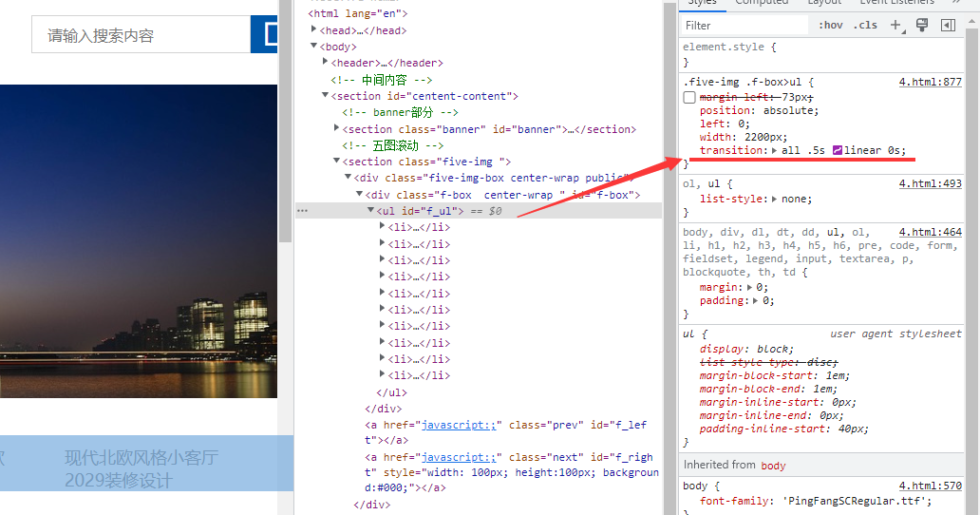The image size is (980, 515).
Task: Click the user agent stylesheet label
Action: 895,334
